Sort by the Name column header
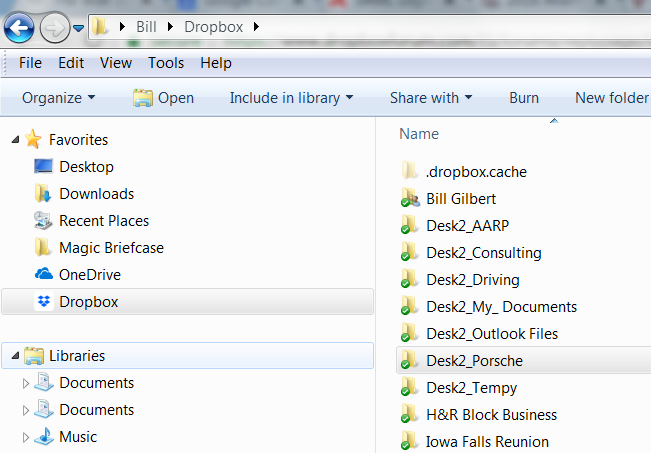 (x=419, y=134)
